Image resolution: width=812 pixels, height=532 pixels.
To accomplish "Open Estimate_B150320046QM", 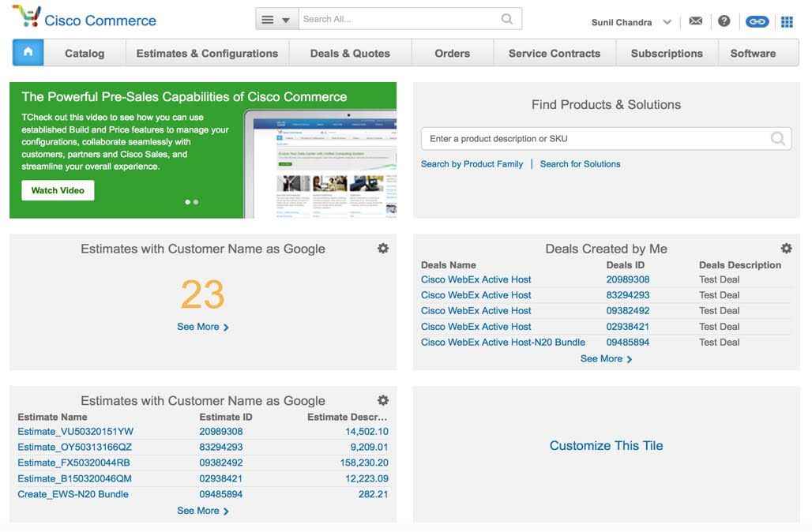I will [x=74, y=478].
